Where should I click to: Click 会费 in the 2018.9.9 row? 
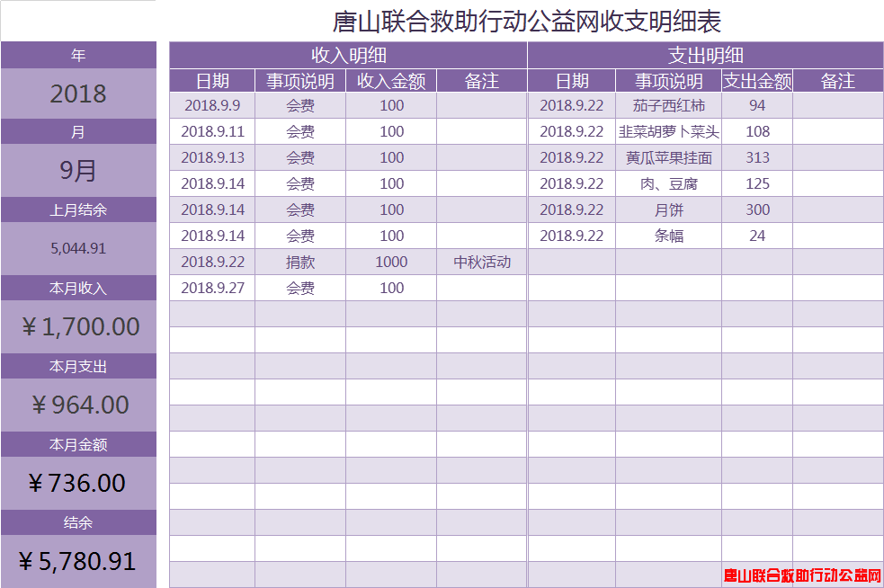tap(300, 105)
